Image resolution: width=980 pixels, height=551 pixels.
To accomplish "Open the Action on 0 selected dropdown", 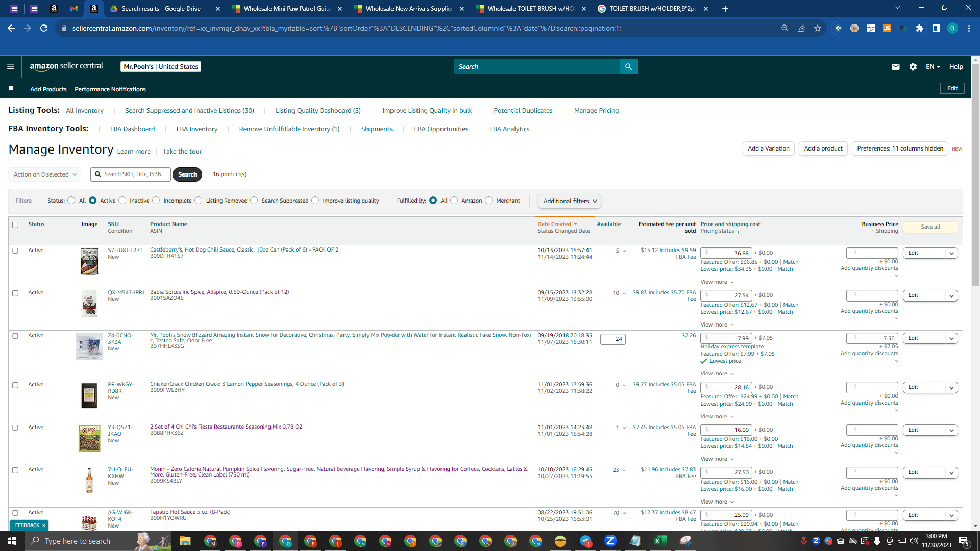I will click(45, 174).
